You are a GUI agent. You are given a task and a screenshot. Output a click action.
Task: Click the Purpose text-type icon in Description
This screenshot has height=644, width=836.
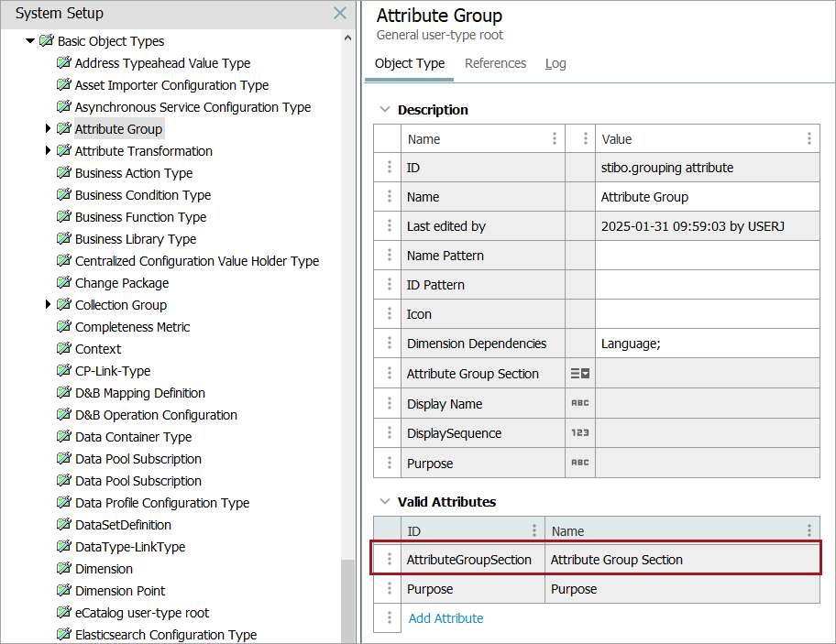(580, 463)
